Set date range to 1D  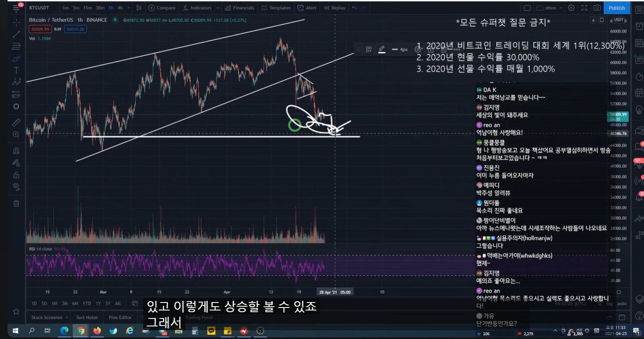click(34, 303)
